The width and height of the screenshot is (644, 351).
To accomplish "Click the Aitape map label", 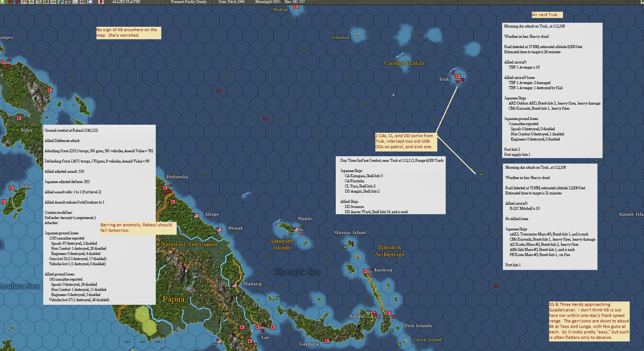I will pos(212,214).
